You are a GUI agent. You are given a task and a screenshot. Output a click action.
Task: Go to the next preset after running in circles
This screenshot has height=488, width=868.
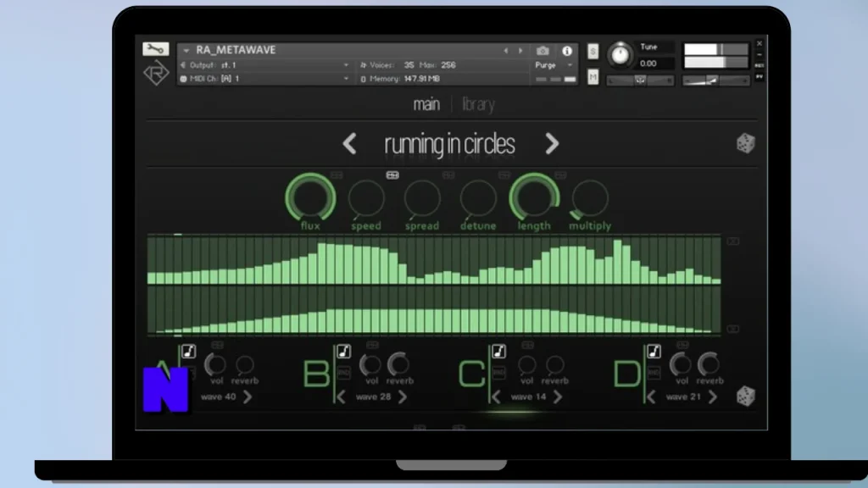pos(552,144)
